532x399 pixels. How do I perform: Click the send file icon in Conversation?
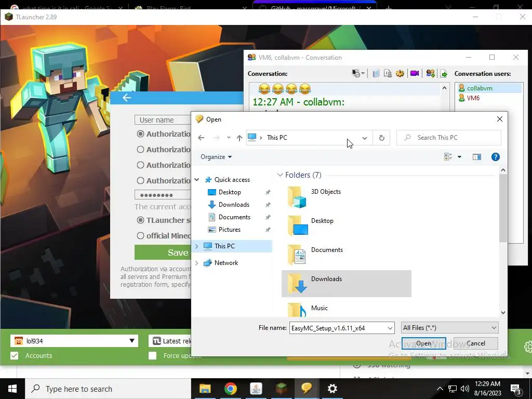point(444,74)
